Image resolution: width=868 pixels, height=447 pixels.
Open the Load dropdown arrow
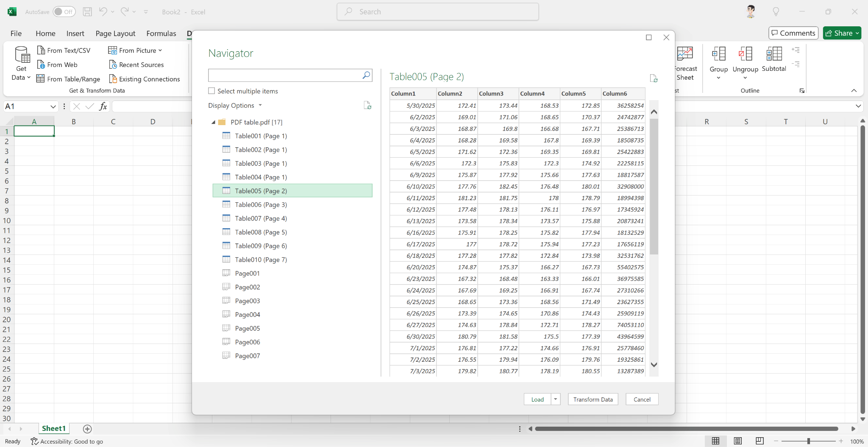(x=556, y=400)
